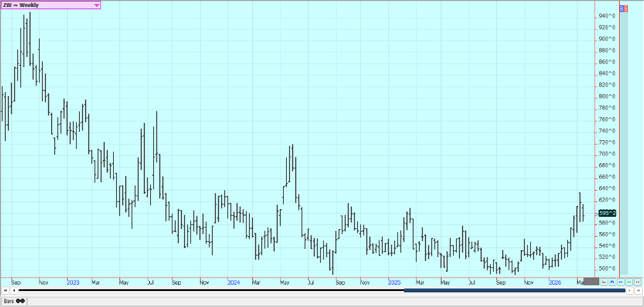Click the current price label 595^2
644x307 pixels.
pyautogui.click(x=607, y=213)
